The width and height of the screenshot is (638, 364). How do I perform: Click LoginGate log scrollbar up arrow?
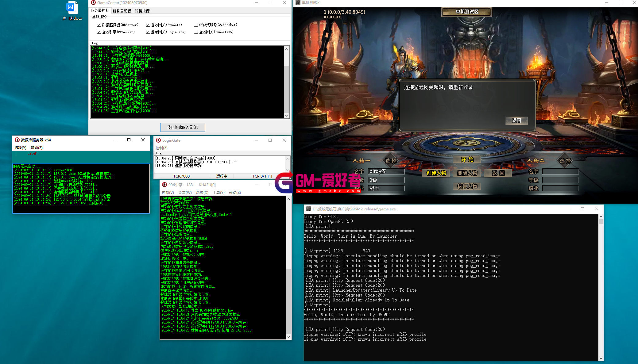pos(288,159)
